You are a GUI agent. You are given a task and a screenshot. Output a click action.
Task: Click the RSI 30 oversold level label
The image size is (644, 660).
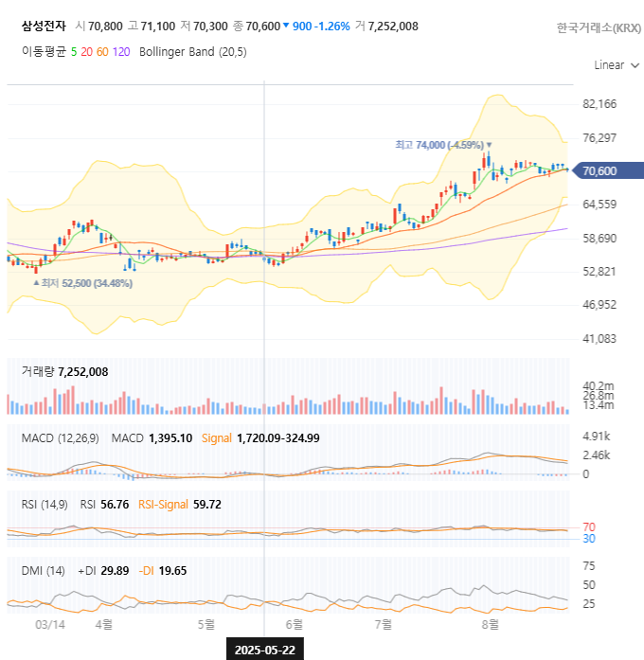(589, 539)
